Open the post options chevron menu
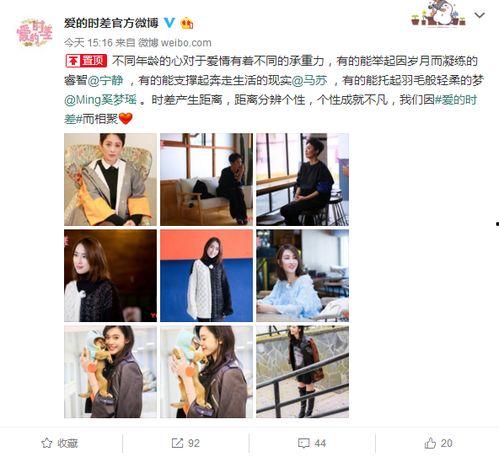 [x=479, y=15]
